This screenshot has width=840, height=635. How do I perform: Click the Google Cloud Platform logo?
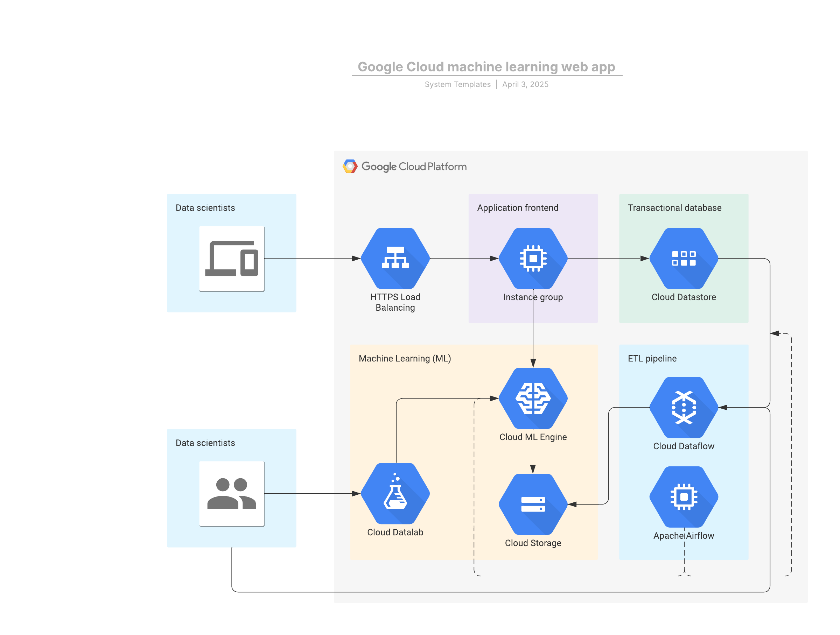click(x=405, y=166)
